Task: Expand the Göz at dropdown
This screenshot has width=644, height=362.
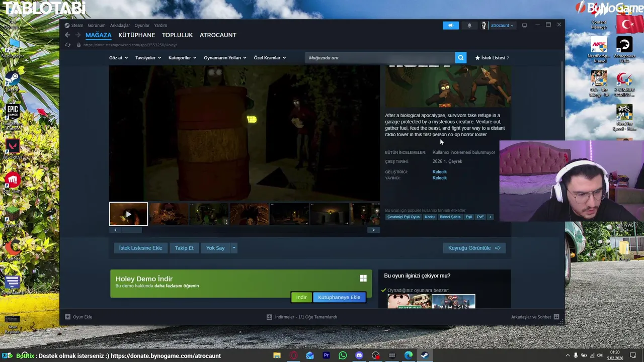Action: 118,58
